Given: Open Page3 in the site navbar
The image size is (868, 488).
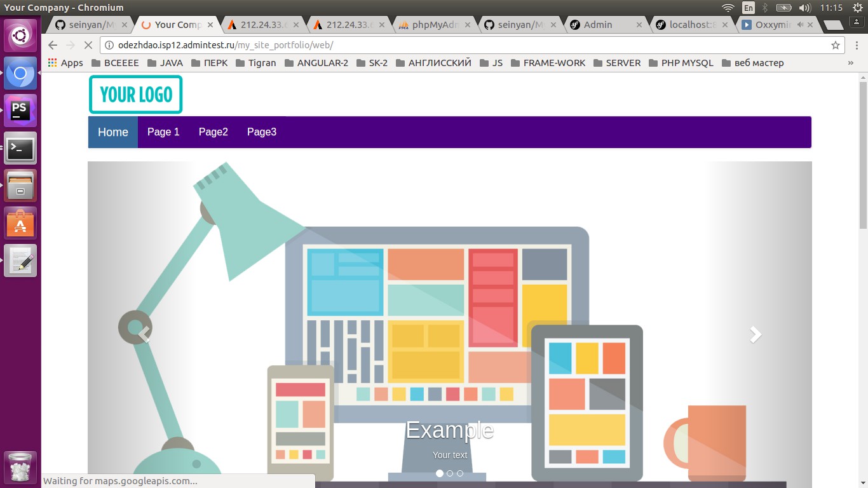Looking at the screenshot, I should (x=262, y=132).
